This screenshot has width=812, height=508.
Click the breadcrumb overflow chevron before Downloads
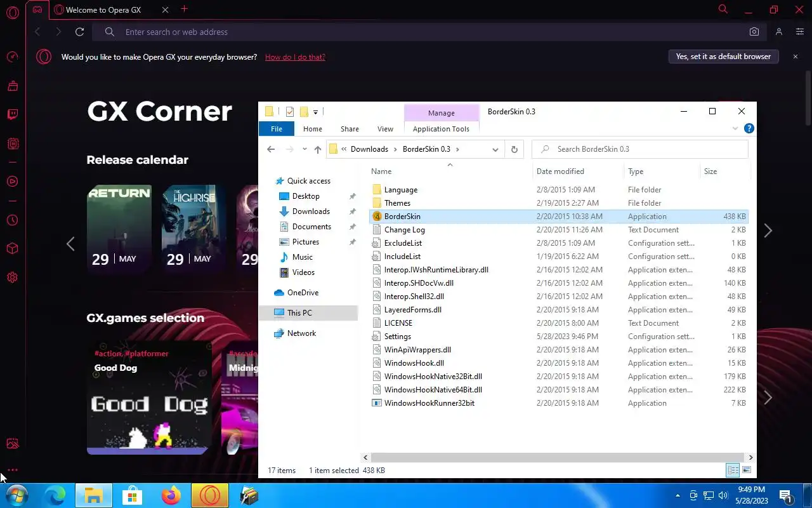tap(344, 149)
